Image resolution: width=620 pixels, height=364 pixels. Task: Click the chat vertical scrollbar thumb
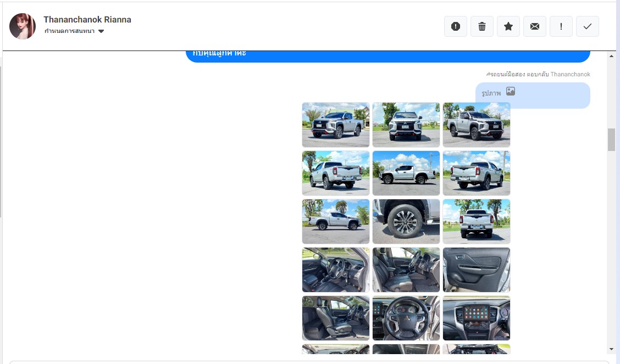[611, 139]
